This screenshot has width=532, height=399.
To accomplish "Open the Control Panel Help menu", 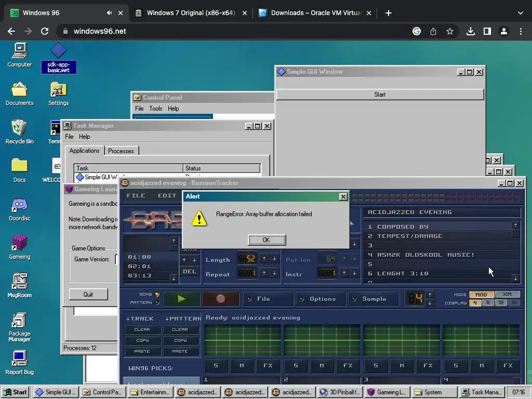I will click(x=174, y=109).
